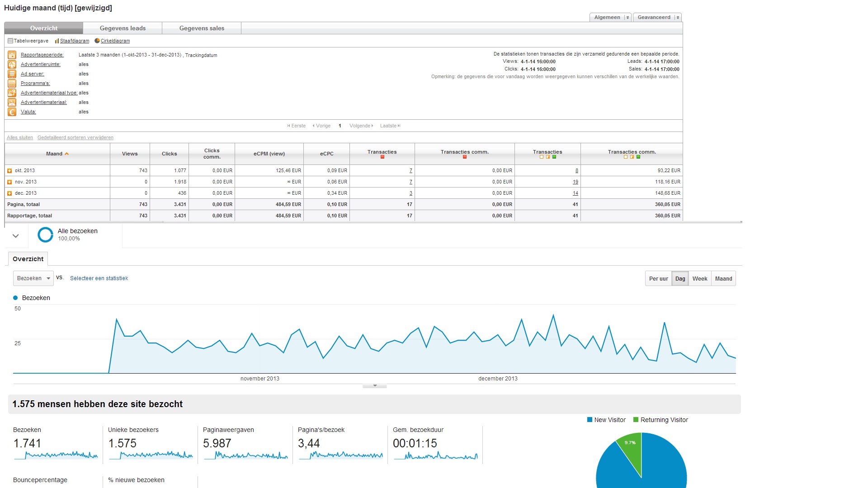Viewport: 868px width, 488px height.
Task: Click the Gem. bezoekduur sparkline
Action: tap(436, 455)
